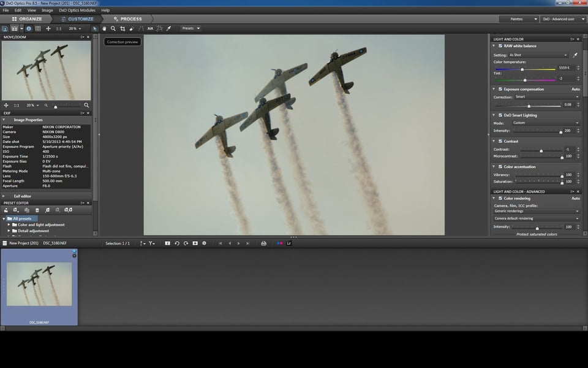
Task: Switch to the ORGANIZE tab
Action: click(x=26, y=19)
